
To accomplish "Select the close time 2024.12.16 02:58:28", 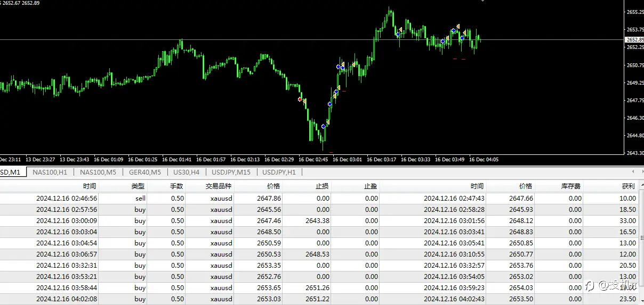I will [x=454, y=209].
